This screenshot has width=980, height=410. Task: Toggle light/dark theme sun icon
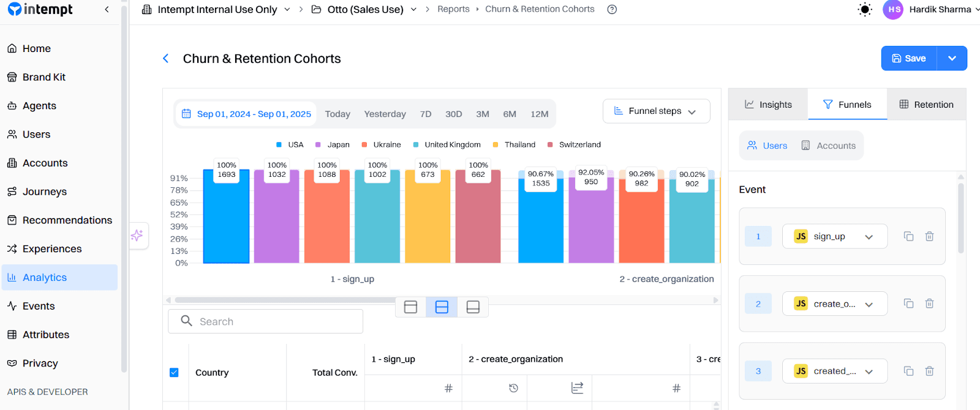click(x=865, y=9)
